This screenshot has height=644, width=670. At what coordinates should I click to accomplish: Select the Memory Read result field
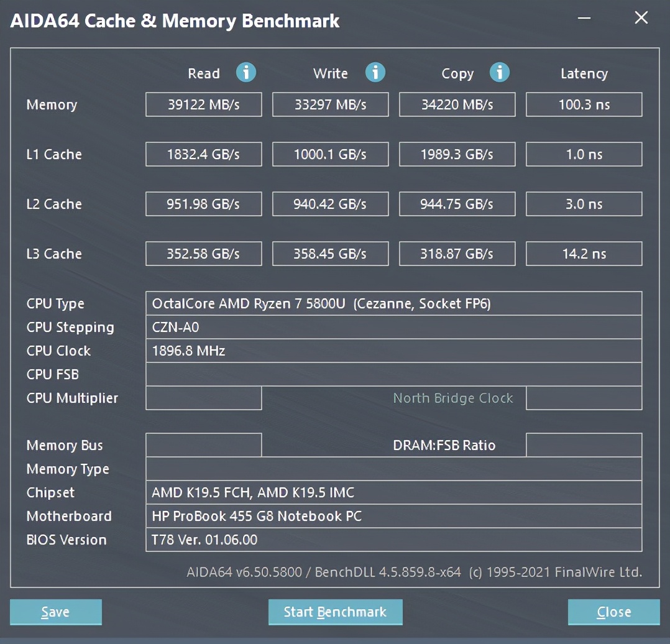[x=203, y=104]
